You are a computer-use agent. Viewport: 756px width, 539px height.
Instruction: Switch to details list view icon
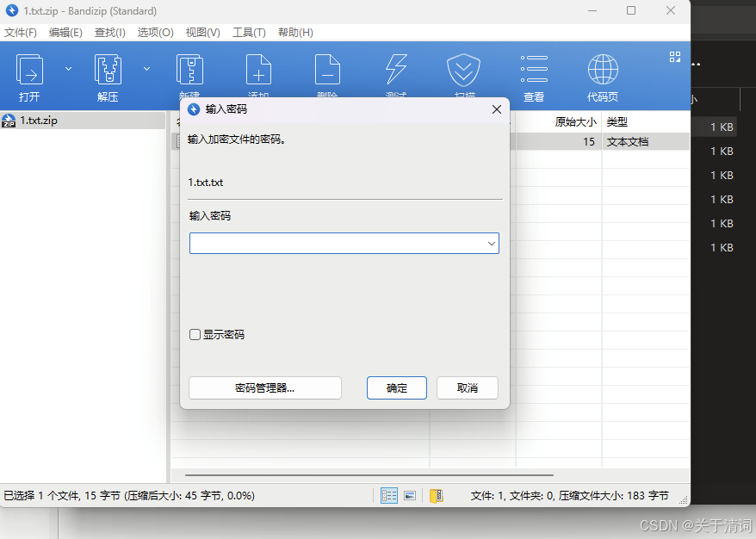[389, 496]
